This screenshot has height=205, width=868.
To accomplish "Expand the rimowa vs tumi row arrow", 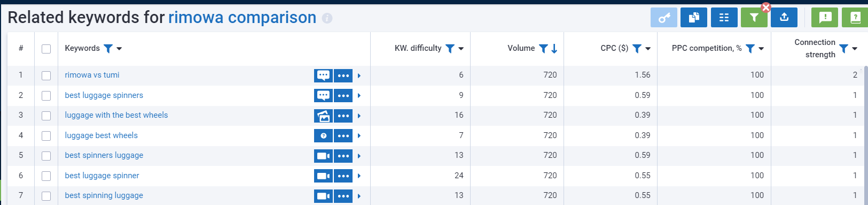I will coord(359,76).
